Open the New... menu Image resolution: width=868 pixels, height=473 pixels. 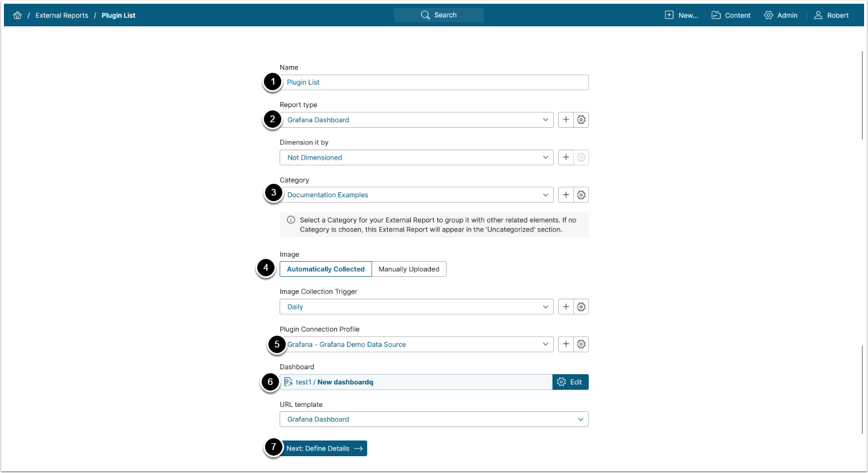pos(681,15)
